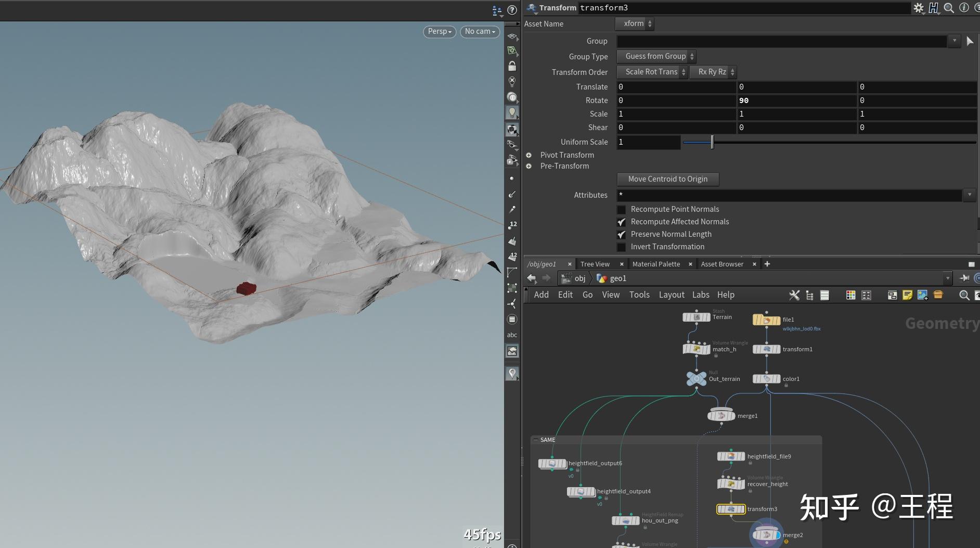The width and height of the screenshot is (980, 548).
Task: Click the parameter search magnifier icon
Action: 949,8
